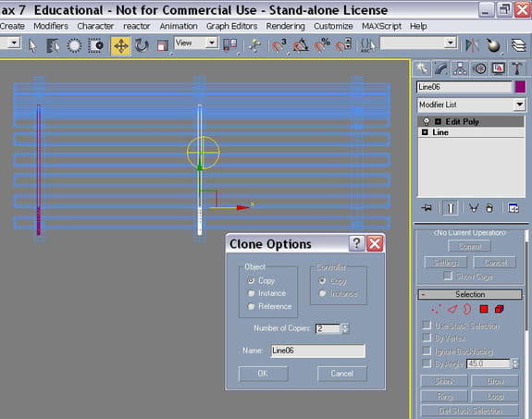Activate the Select and Rotate tool
This screenshot has height=419, width=532.
[x=142, y=45]
